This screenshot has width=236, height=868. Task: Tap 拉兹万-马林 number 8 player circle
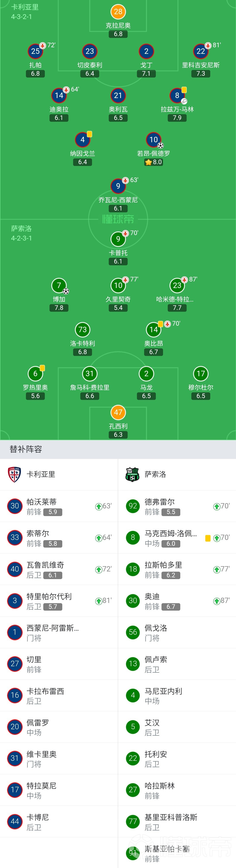[x=177, y=96]
